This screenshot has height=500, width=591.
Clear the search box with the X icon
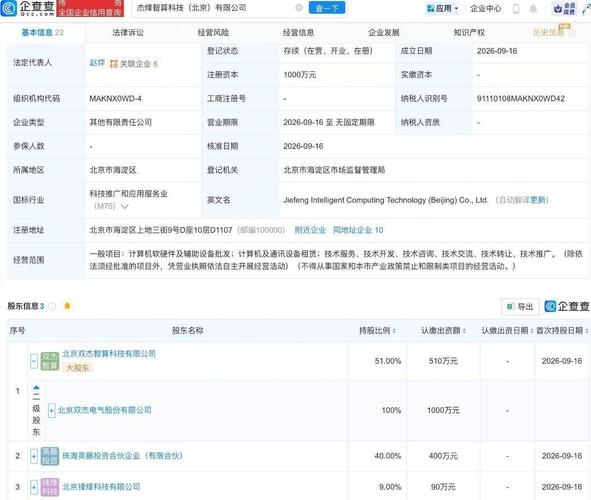pos(299,8)
